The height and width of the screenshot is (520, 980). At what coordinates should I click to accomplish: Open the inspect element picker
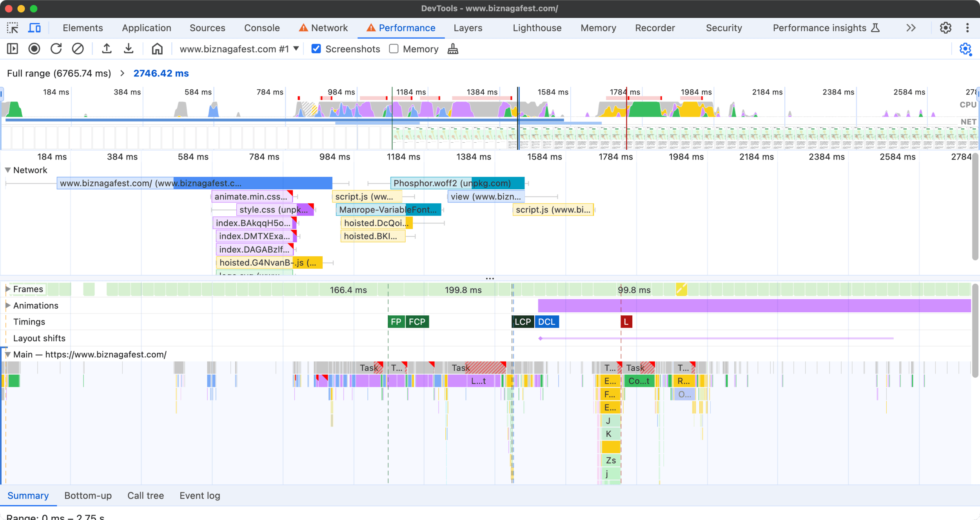tap(13, 28)
